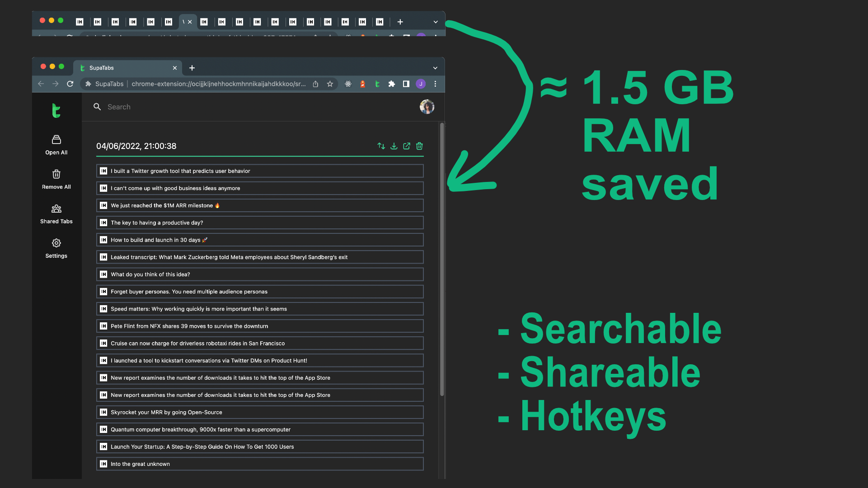Viewport: 868px width, 488px height.
Task: Open 'We just reached the $1M ARR milestone'
Action: pyautogui.click(x=260, y=205)
